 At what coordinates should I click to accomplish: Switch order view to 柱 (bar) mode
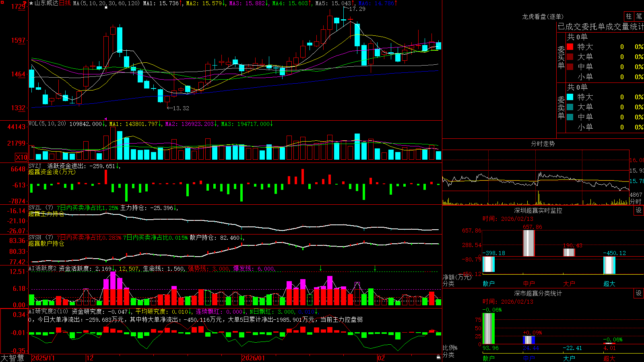[629, 16]
